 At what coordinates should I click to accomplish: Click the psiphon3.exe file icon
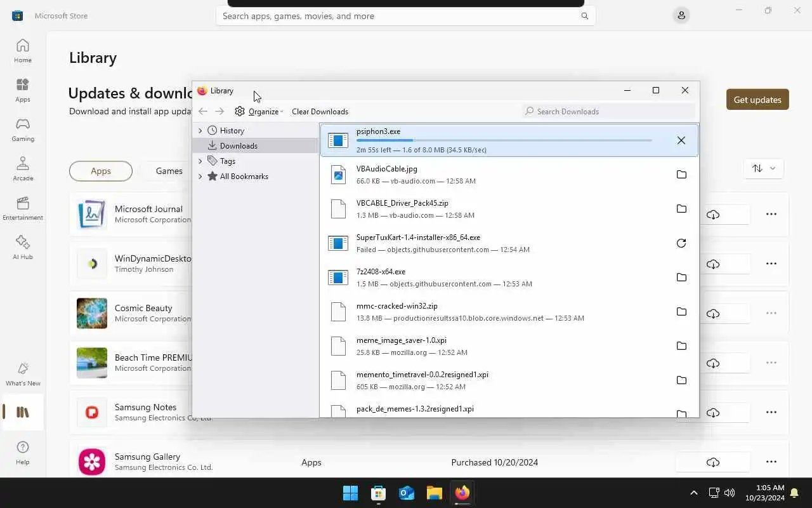(x=338, y=140)
